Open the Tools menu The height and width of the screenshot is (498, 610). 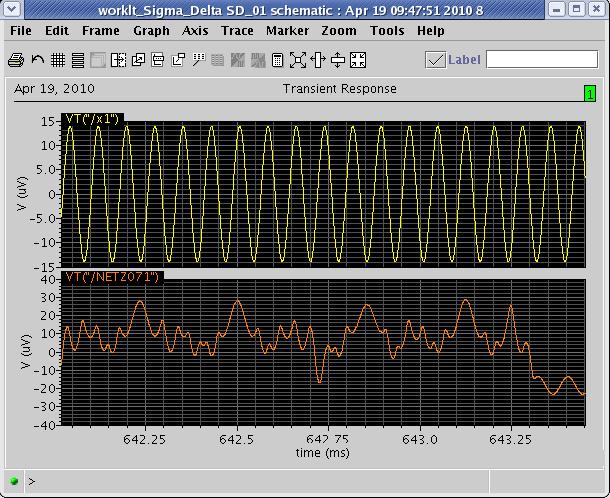click(387, 31)
